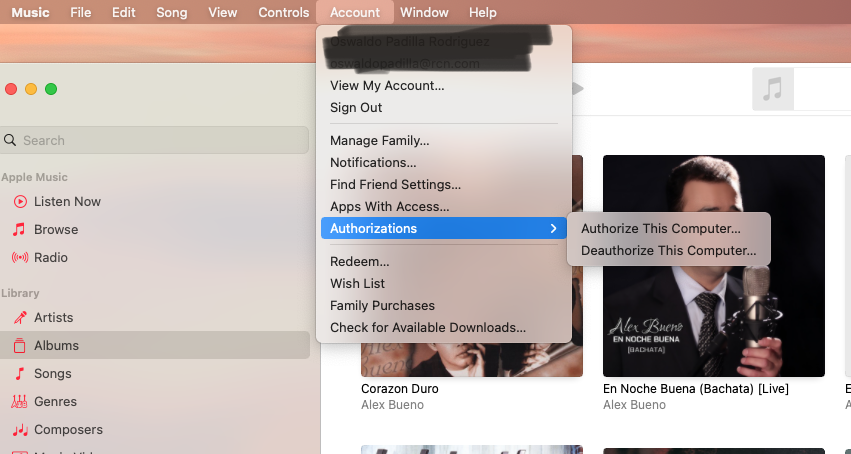Click the Browse label in sidebar

pos(56,229)
